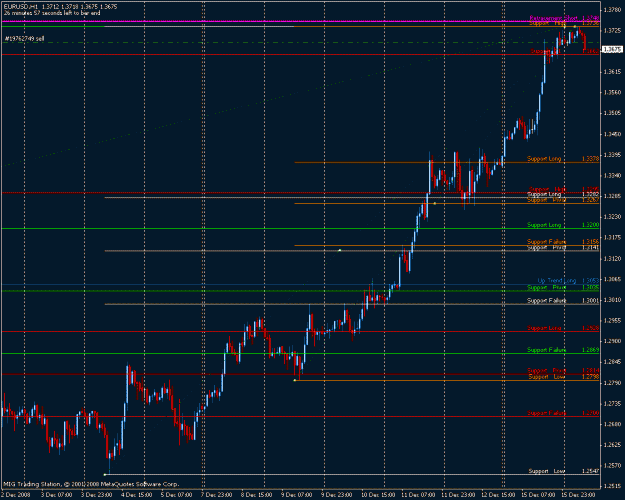Screen dimensions: 625x500
Task: Select the red Support Failure 1.2700 label
Action: coord(563,413)
